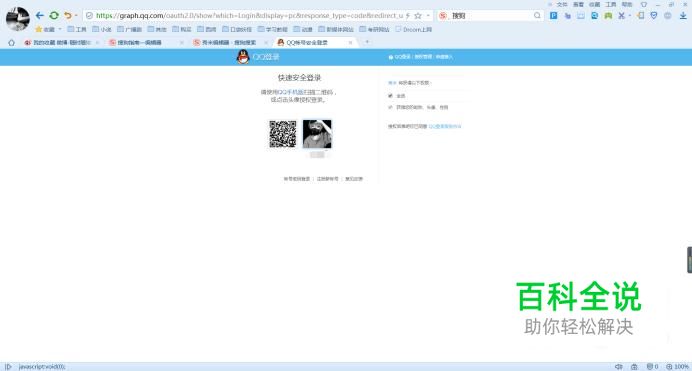Open the 口袋妖怪 bookmark folder
The height and width of the screenshot is (371, 692).
point(237,29)
